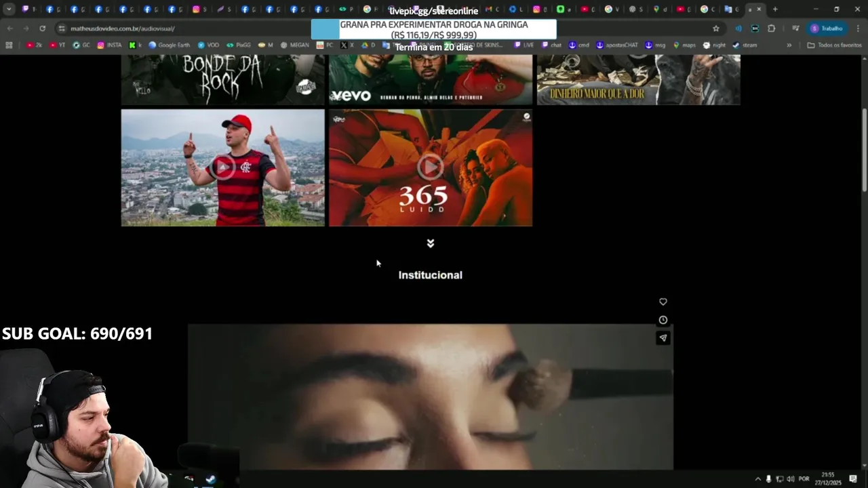Screen dimensions: 868x488
Task: Open the YT bookmark
Action: pos(58,45)
